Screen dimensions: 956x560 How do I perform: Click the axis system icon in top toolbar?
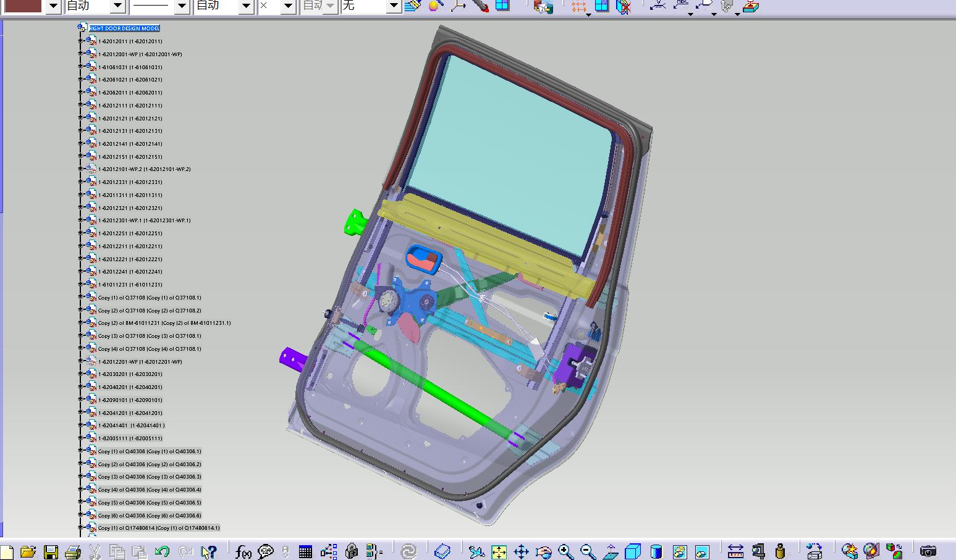coord(459,6)
